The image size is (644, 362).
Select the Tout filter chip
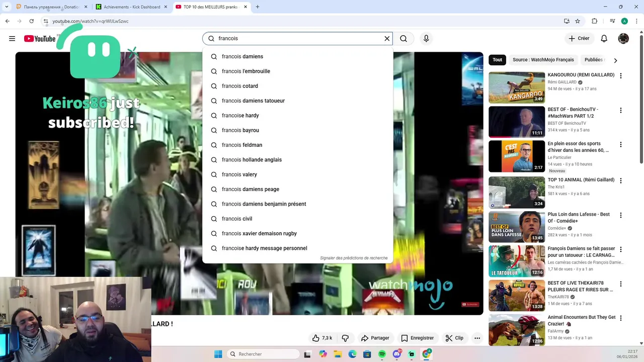498,60
